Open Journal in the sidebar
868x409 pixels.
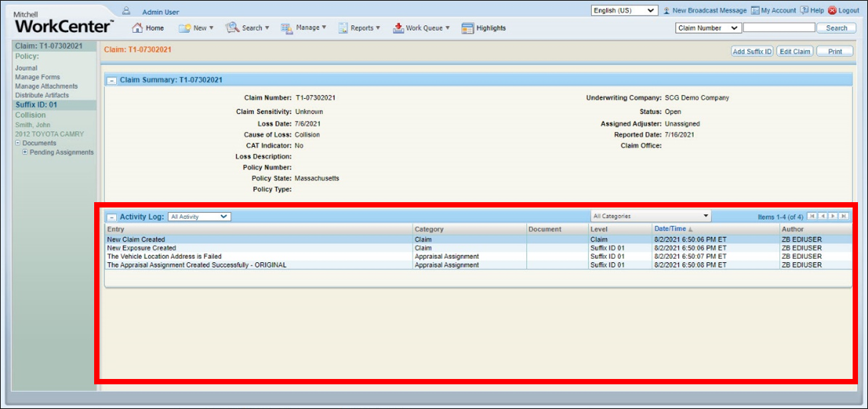coord(26,68)
